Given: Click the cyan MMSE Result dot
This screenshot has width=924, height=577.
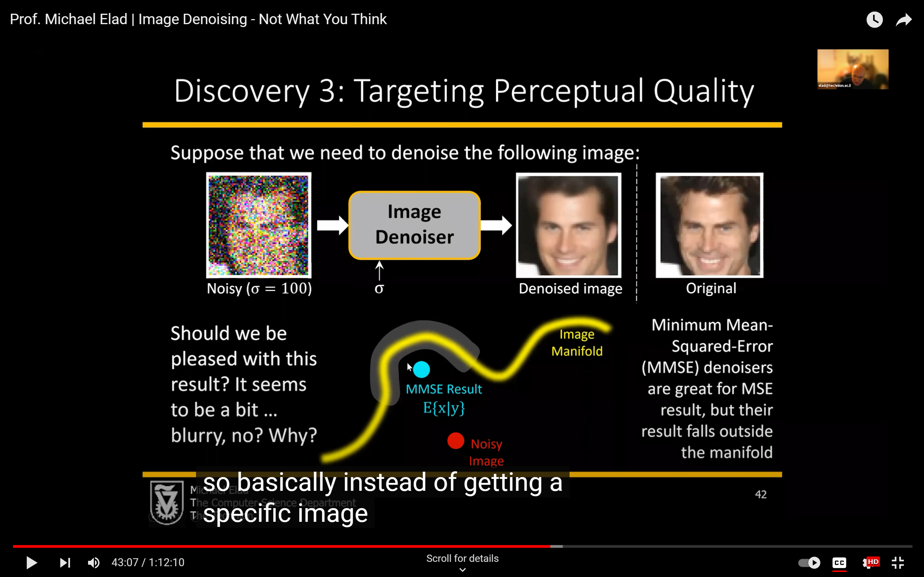Looking at the screenshot, I should (x=422, y=369).
